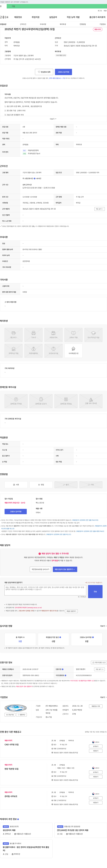The height and width of the screenshot is (868, 107).
Task: Open the 관리팀 사무보조 posting
Action: coord(11,796)
